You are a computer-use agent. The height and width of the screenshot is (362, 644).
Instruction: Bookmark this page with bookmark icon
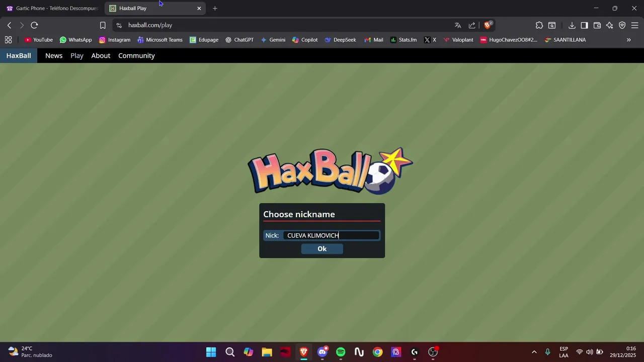tap(103, 25)
